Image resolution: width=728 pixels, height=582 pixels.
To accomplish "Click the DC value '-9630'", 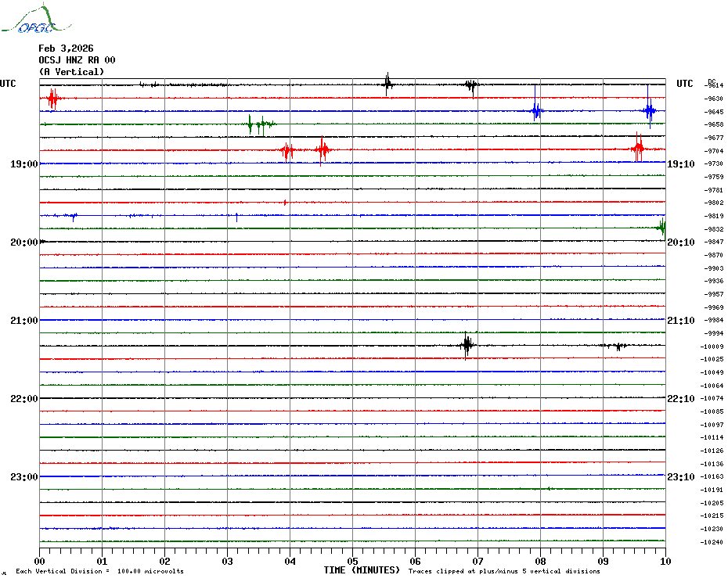I will click(x=714, y=99).
